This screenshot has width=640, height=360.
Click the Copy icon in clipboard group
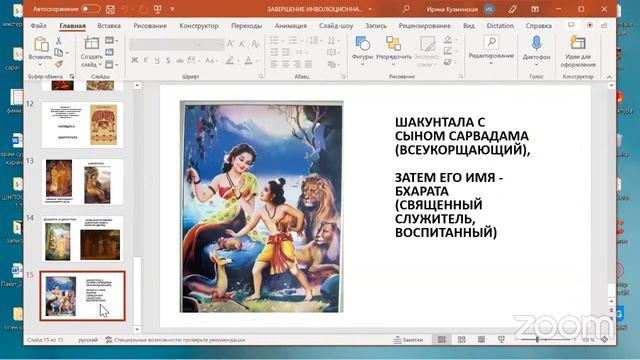(59, 52)
